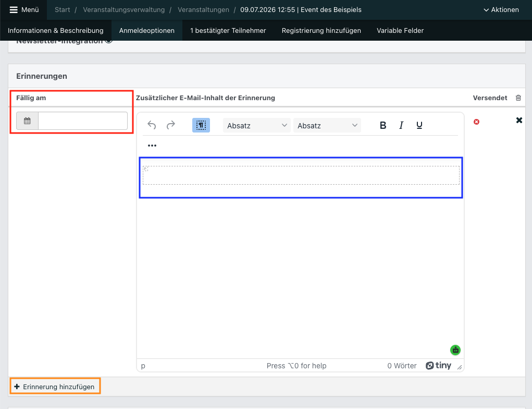
Task: Click into the Fällig am date field
Action: point(83,121)
